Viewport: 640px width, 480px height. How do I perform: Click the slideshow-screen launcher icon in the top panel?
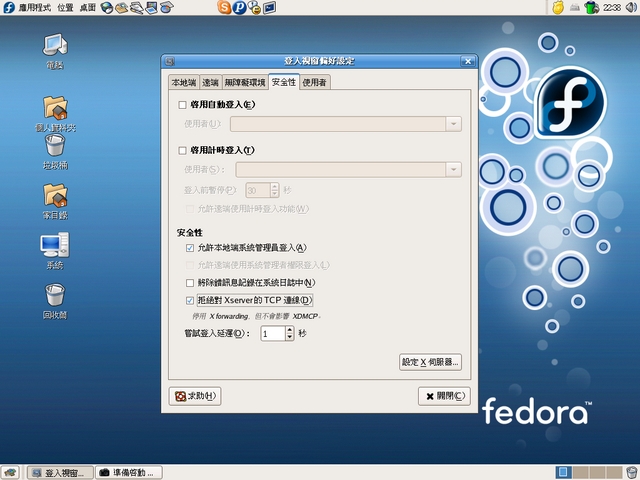coord(151,7)
